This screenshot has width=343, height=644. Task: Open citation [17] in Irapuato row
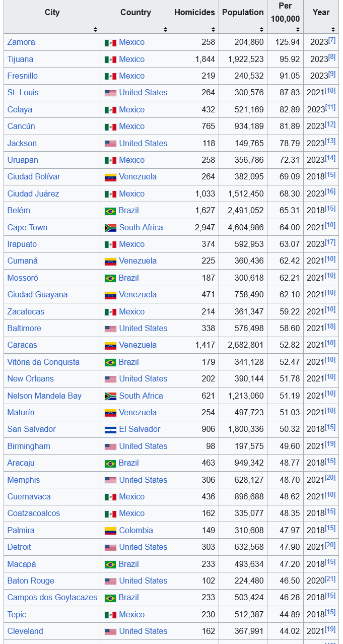click(330, 242)
